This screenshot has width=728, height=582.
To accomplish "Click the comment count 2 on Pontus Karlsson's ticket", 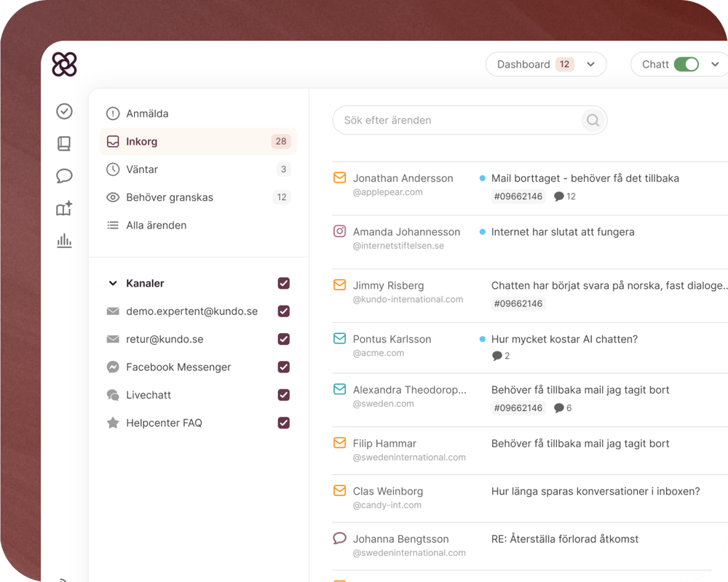I will (x=501, y=356).
